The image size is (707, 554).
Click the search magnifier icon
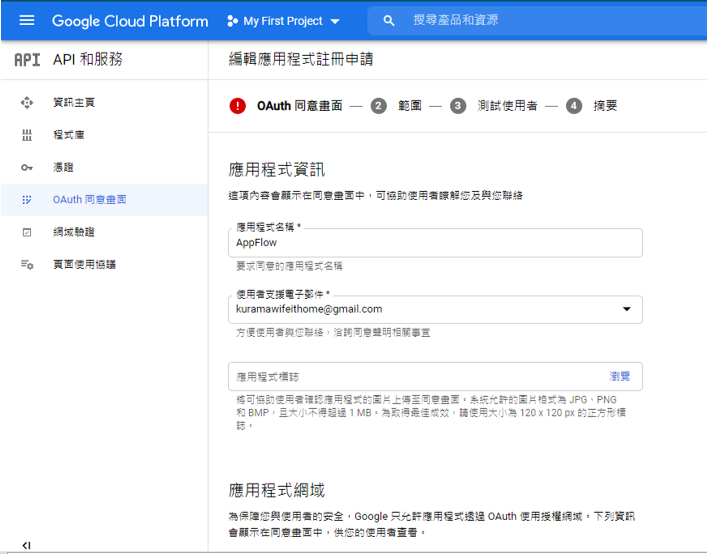coord(389,21)
